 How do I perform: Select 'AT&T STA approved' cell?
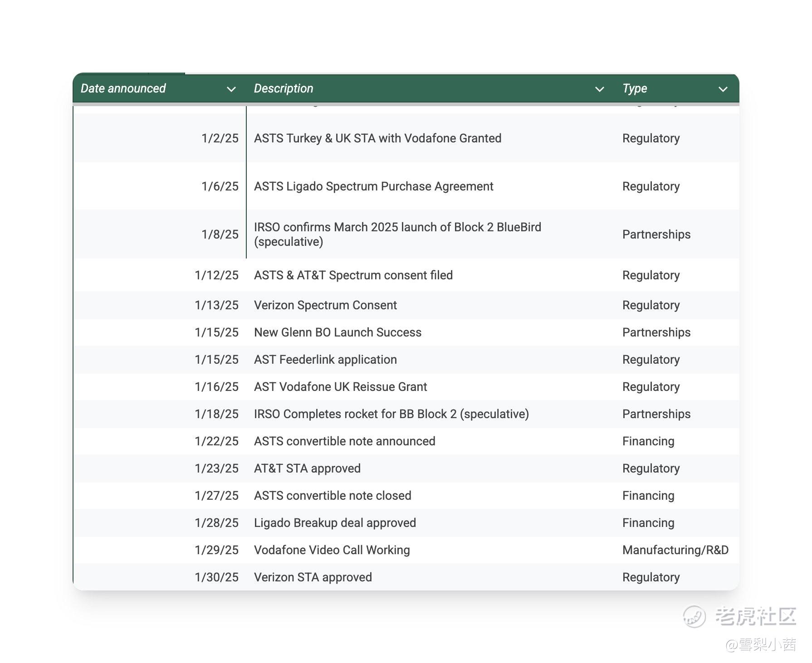pos(307,468)
